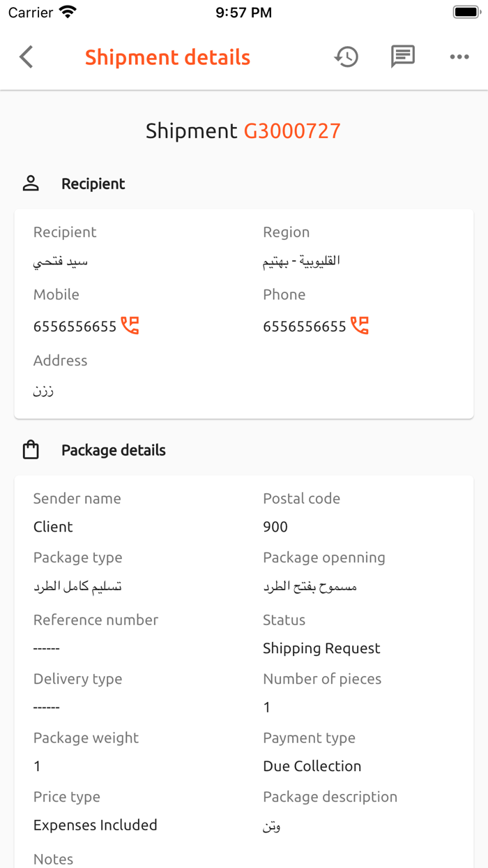Tap the Recipient section person icon
Screen dimensions: 488x868
click(31, 184)
